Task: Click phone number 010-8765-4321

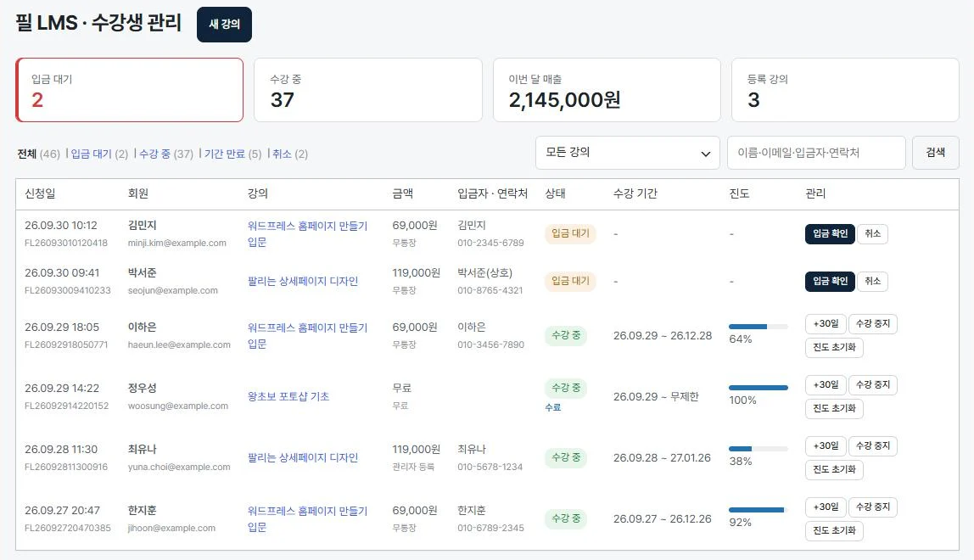Action: (x=490, y=290)
